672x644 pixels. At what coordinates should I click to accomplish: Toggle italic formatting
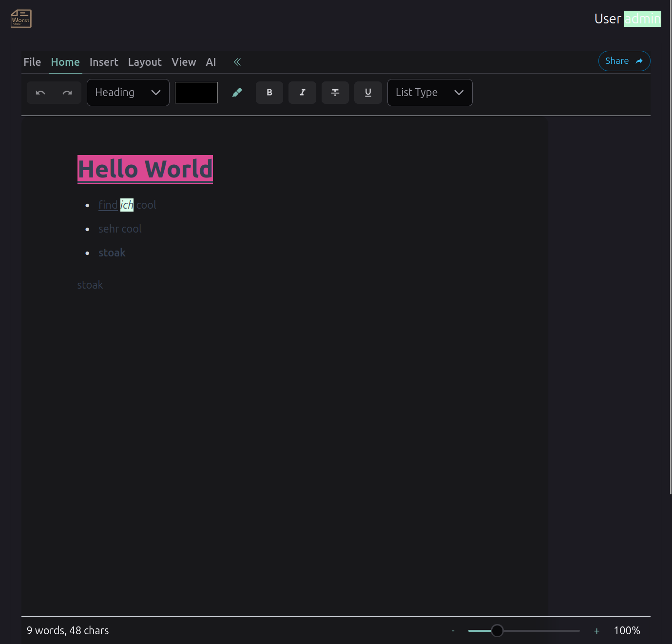click(x=302, y=93)
